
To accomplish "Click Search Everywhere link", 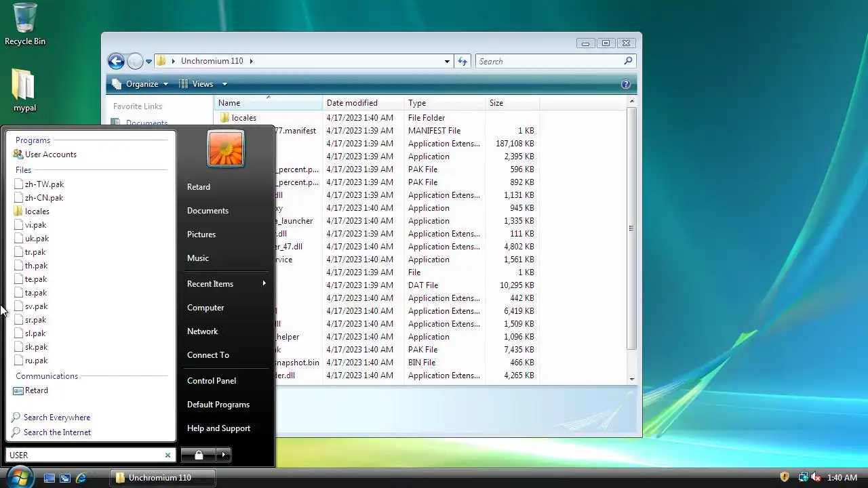I will (57, 418).
